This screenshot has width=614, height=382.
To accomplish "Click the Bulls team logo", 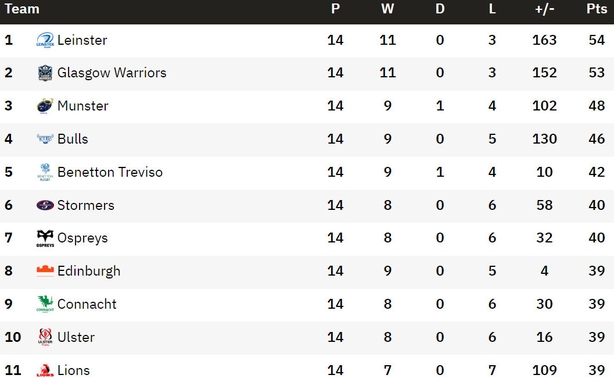I will (x=45, y=139).
